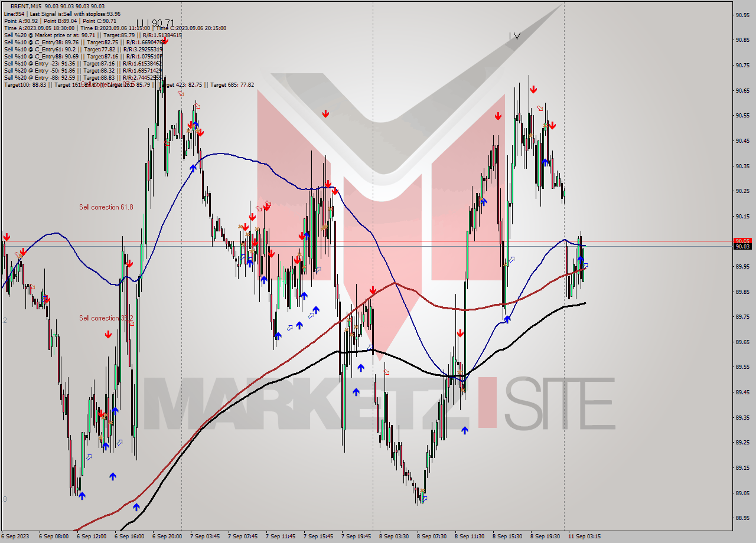Click the 89.35 price axis label

[x=742, y=417]
